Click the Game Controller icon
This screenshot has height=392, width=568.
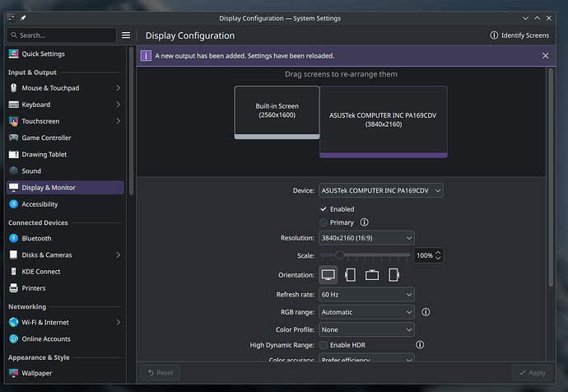coord(13,138)
